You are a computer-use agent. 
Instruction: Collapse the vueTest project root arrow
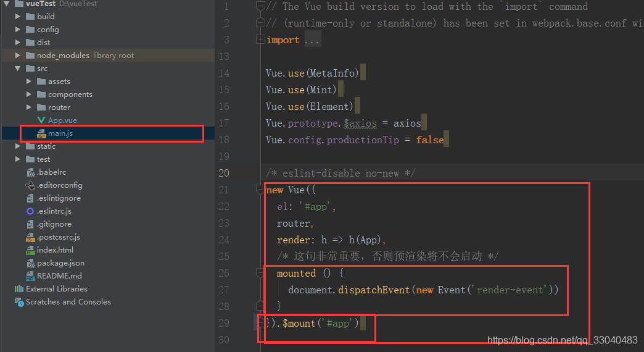coord(7,4)
